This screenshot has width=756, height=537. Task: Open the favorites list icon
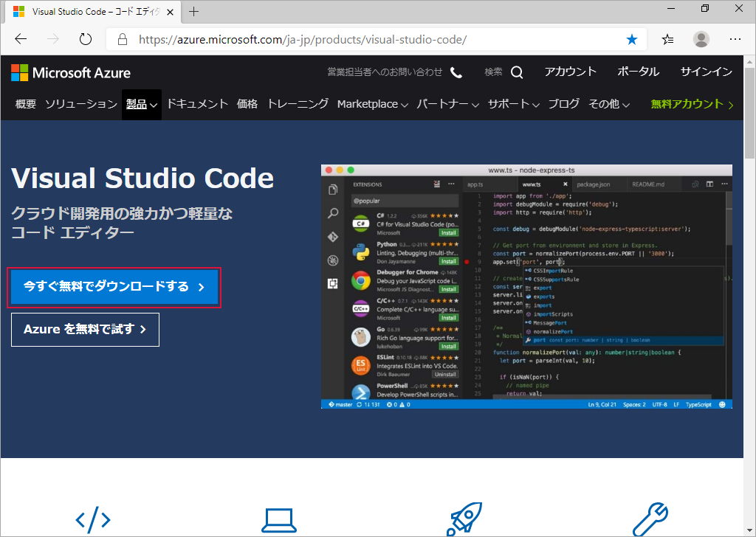pyautogui.click(x=667, y=40)
